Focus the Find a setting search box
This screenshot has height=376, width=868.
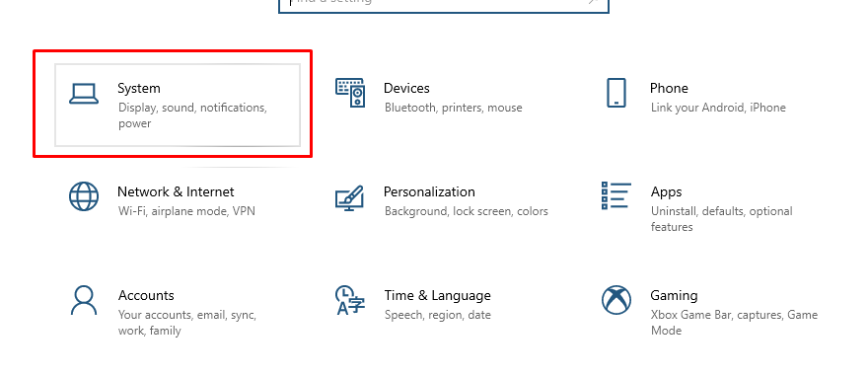click(x=444, y=3)
